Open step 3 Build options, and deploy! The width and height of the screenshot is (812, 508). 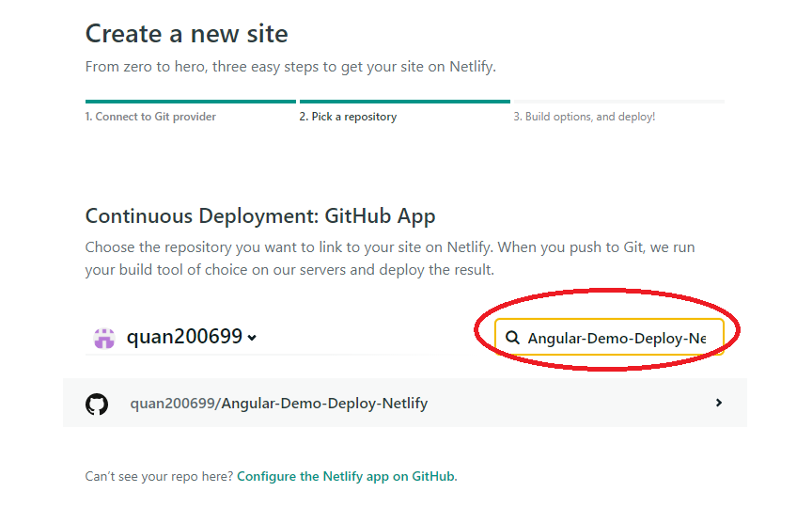click(585, 117)
